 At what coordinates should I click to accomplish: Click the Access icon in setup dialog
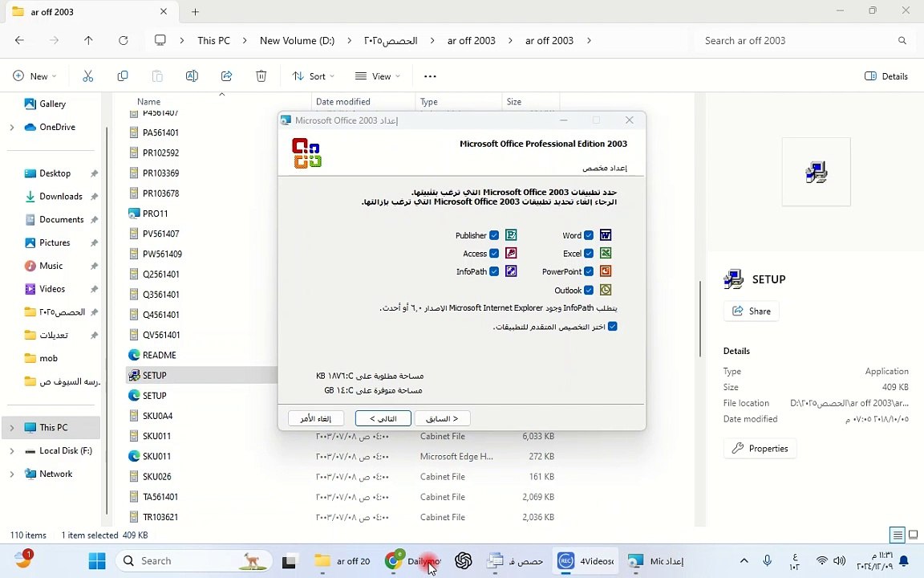click(511, 254)
